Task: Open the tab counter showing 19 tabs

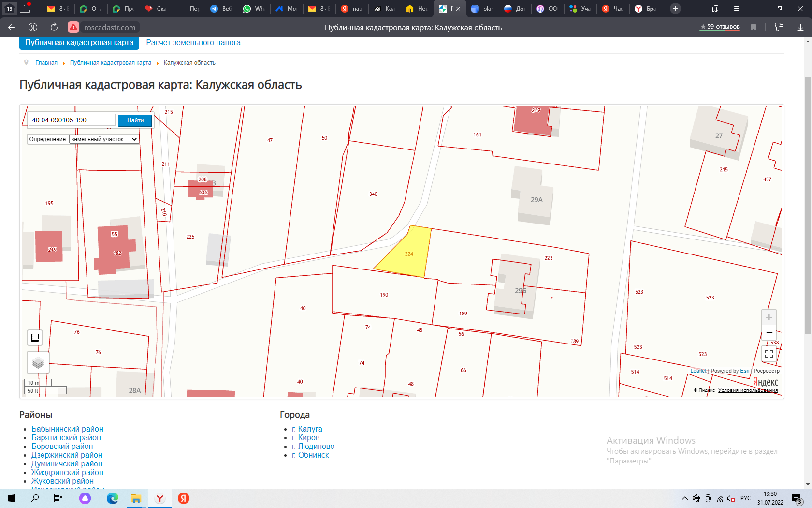Action: click(x=10, y=9)
